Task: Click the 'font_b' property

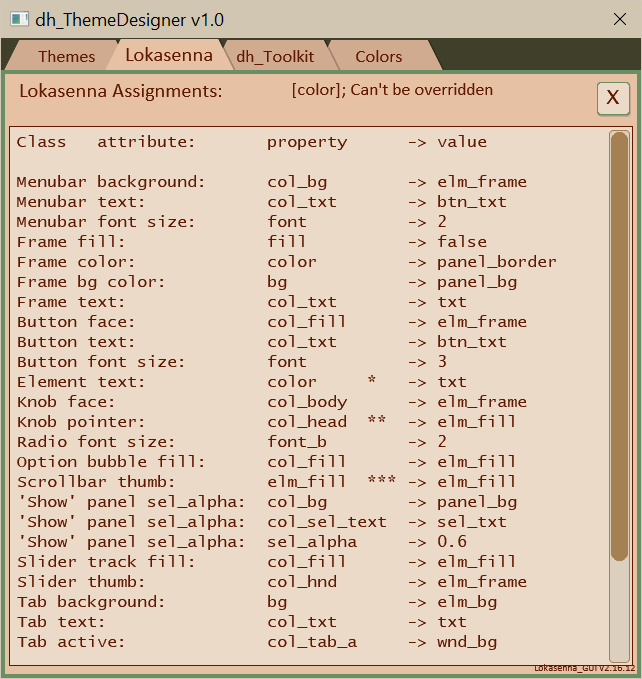Action: click(x=297, y=442)
